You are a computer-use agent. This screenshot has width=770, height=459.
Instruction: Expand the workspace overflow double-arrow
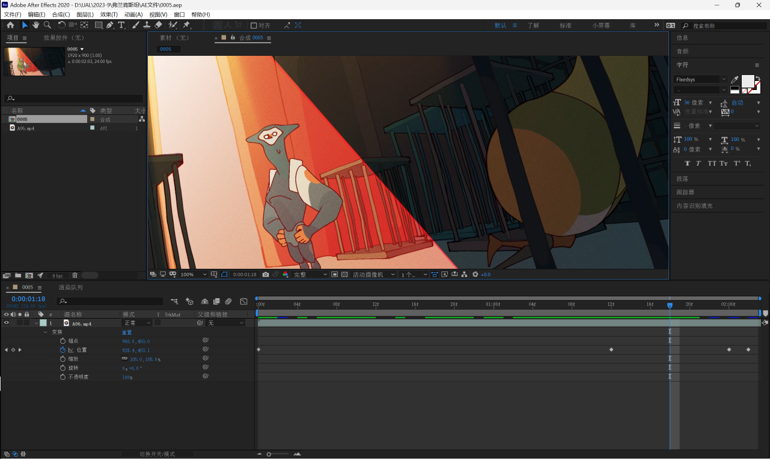(x=657, y=25)
